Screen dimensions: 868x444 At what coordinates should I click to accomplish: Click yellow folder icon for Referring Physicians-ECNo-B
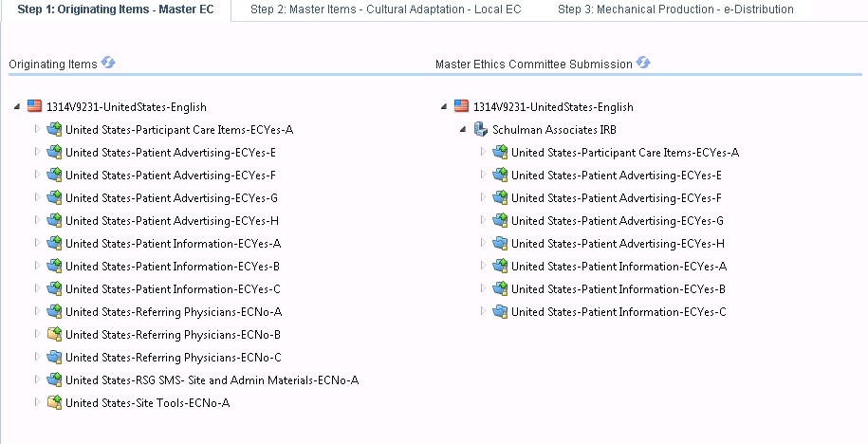pos(54,335)
